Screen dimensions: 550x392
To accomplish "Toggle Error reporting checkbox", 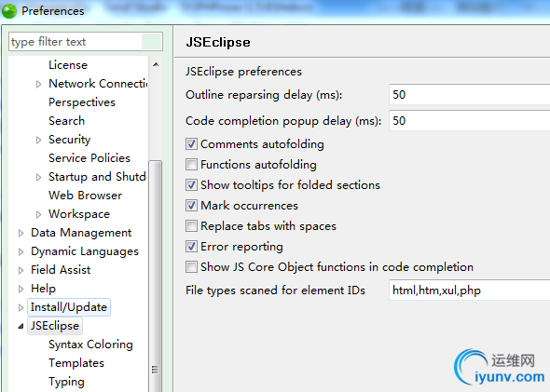I will [191, 246].
